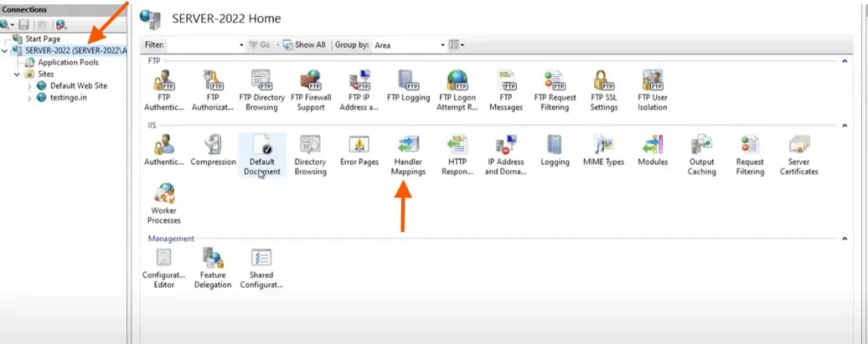
Task: Collapse the Management group section
Action: [845, 238]
